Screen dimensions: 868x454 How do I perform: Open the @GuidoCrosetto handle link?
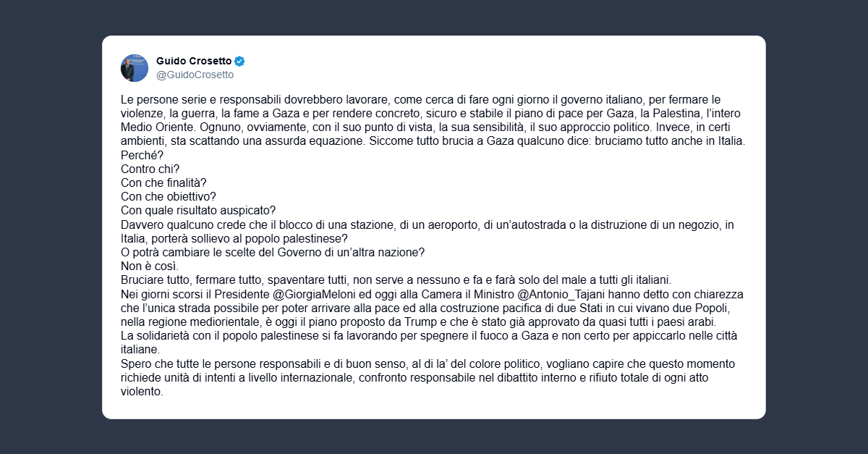click(x=195, y=75)
